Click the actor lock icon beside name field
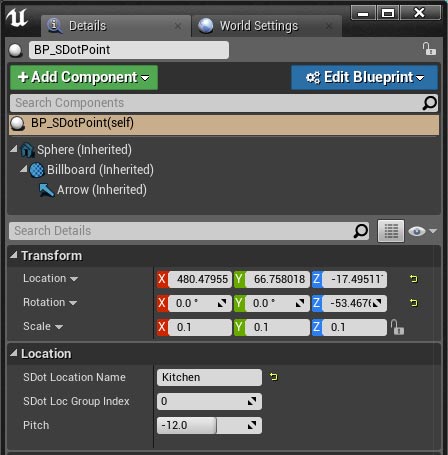Image resolution: width=448 pixels, height=455 pixels. [x=429, y=49]
